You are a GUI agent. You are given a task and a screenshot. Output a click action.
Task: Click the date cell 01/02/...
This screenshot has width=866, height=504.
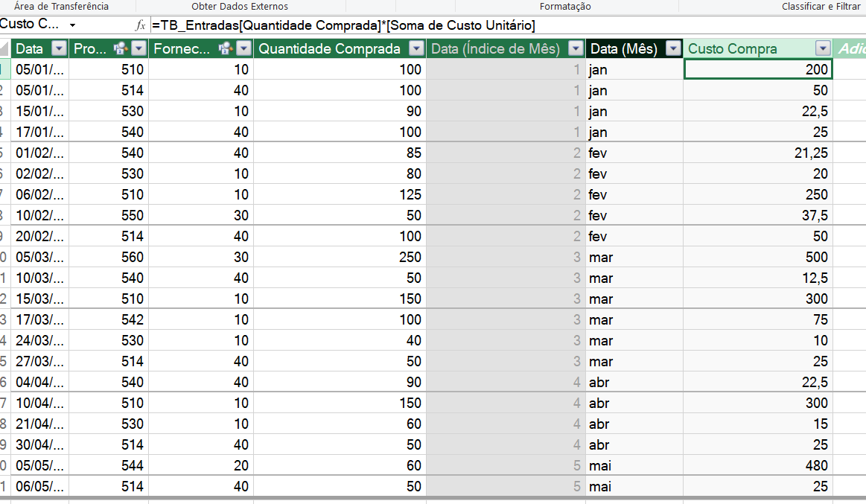pyautogui.click(x=39, y=153)
